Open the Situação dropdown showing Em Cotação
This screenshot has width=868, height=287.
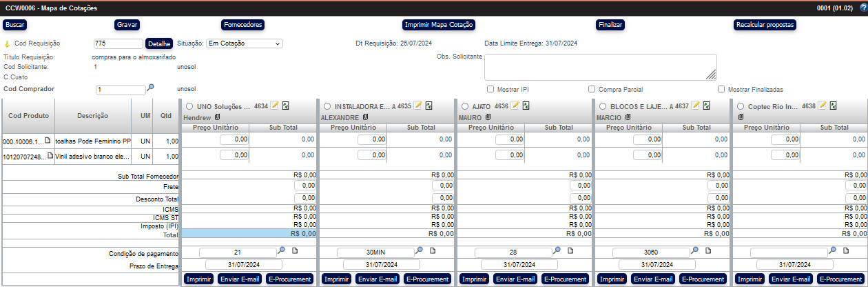(x=245, y=43)
